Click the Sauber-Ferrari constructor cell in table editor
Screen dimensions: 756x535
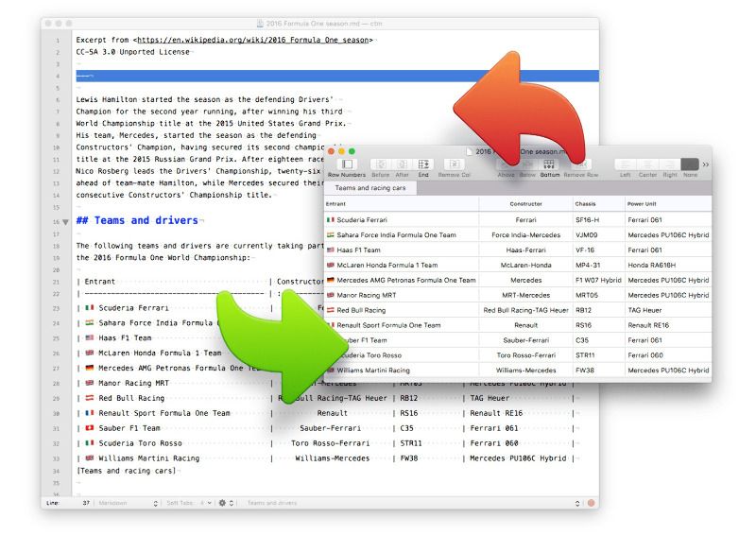point(525,340)
